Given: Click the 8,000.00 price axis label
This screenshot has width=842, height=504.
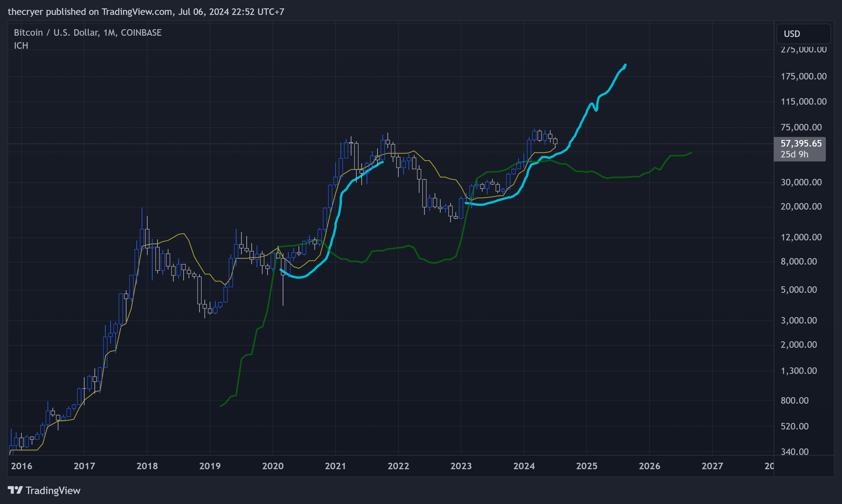Looking at the screenshot, I should pos(799,261).
